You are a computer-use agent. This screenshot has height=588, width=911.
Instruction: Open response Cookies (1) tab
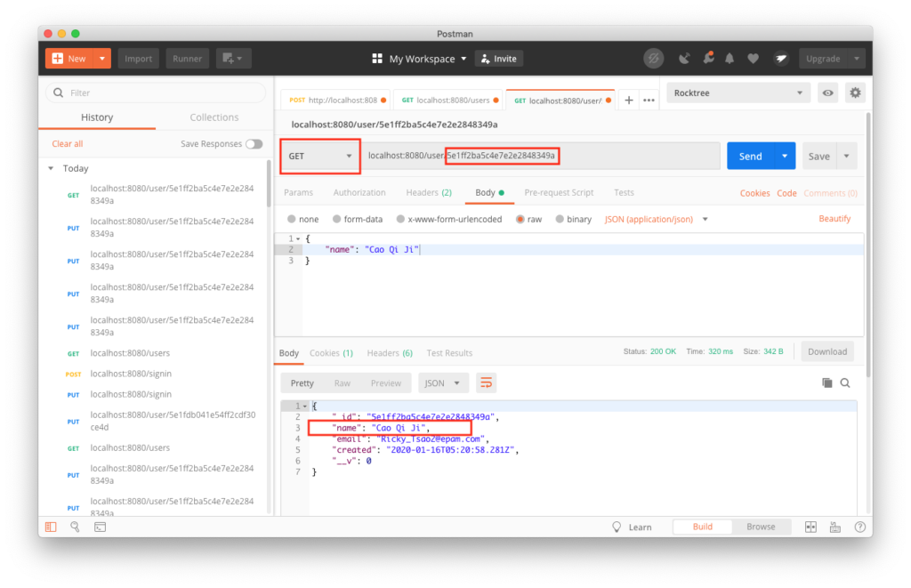(331, 352)
